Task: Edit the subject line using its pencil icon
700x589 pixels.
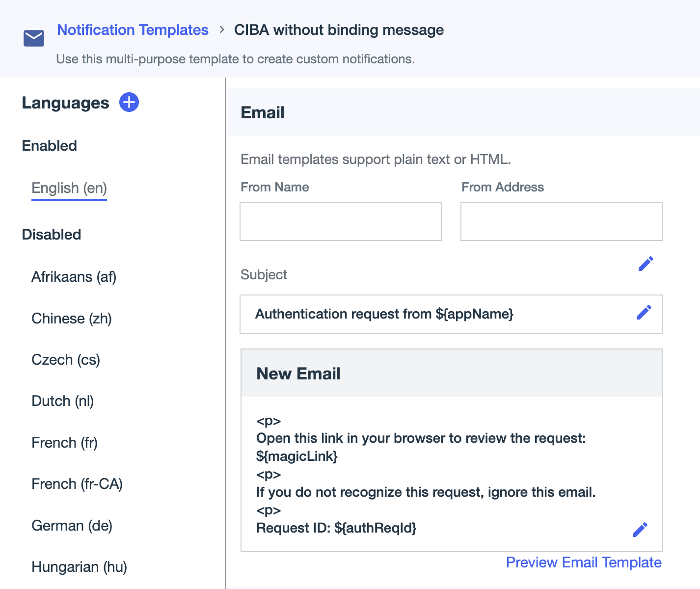Action: (x=644, y=311)
